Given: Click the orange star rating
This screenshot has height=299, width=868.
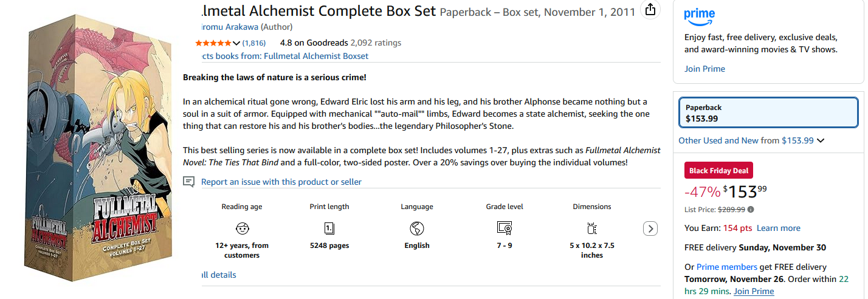Looking at the screenshot, I should tap(213, 43).
